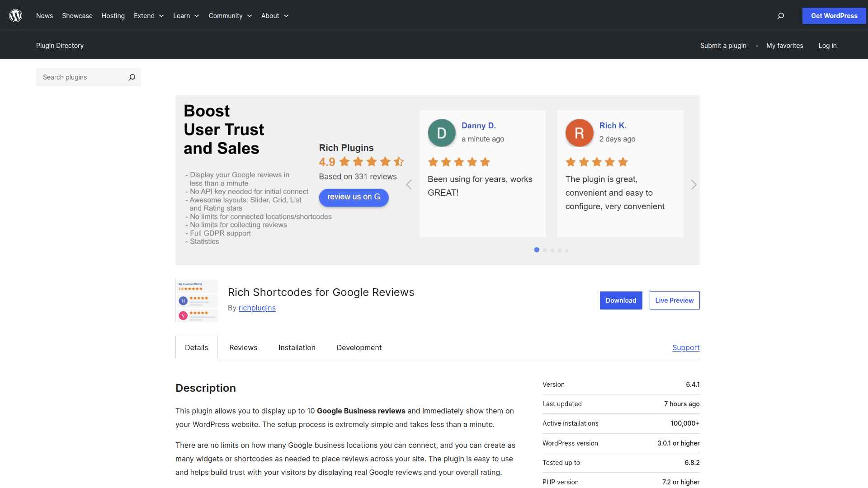This screenshot has width=868, height=488.
Task: Click the plugin banner headline 'Boost User Trust'
Action: coord(224,130)
